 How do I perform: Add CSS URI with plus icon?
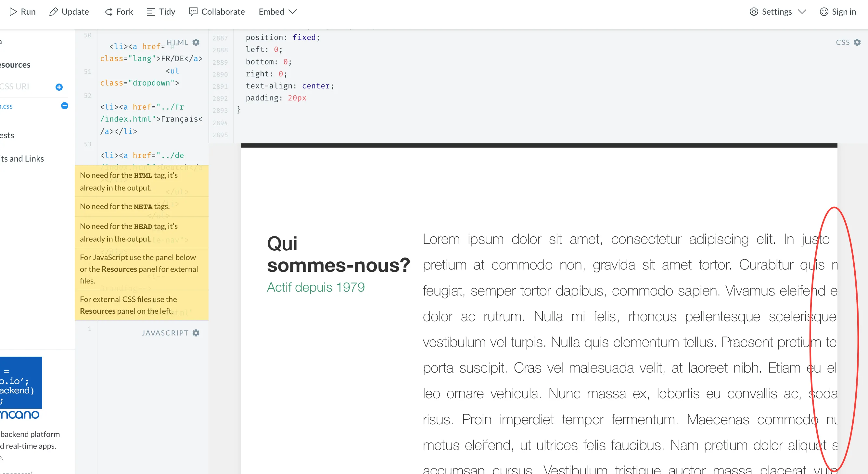tap(59, 87)
